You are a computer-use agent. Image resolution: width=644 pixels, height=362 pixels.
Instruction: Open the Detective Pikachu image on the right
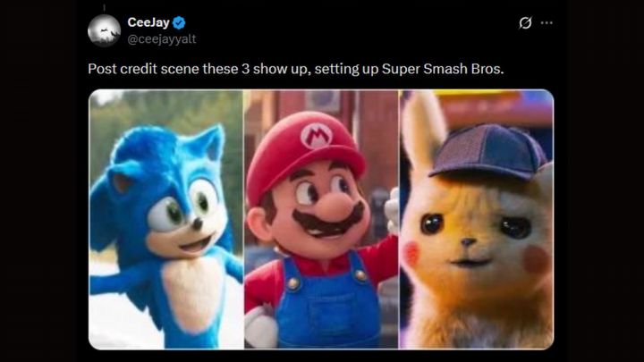click(x=476, y=219)
